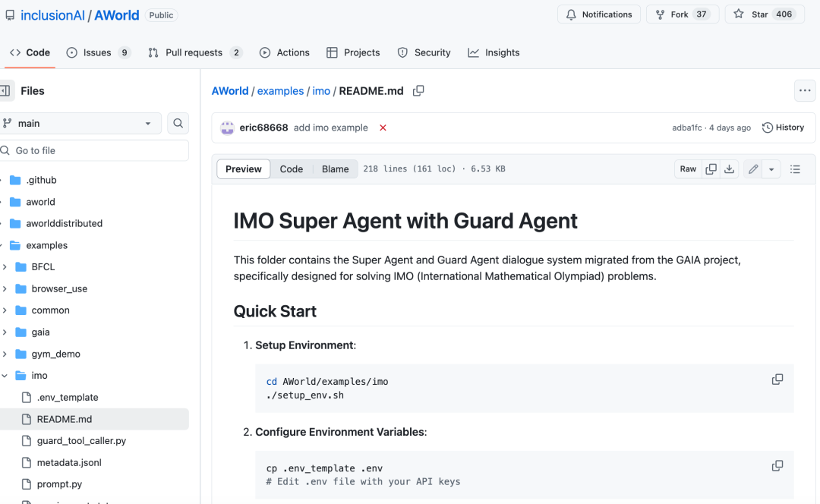This screenshot has height=504, width=820.
Task: Star the AWorld repository
Action: point(765,14)
